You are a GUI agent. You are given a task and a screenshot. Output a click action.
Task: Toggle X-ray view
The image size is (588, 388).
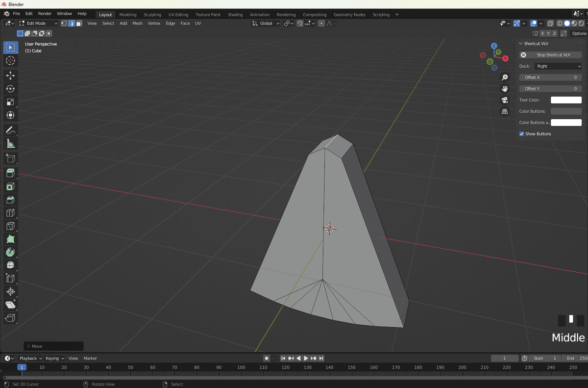point(551,24)
